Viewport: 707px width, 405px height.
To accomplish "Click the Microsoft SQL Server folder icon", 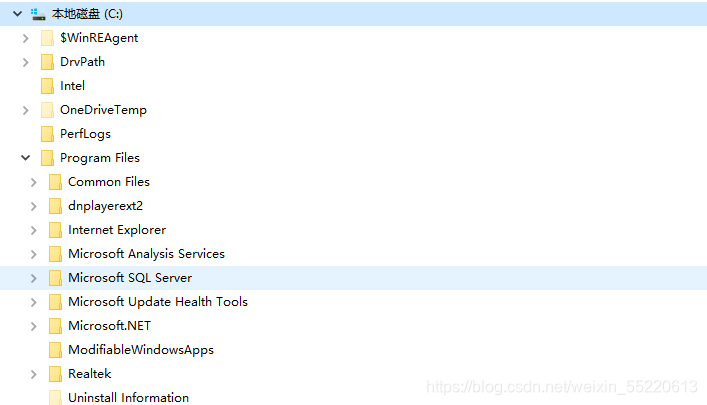I will tap(55, 278).
